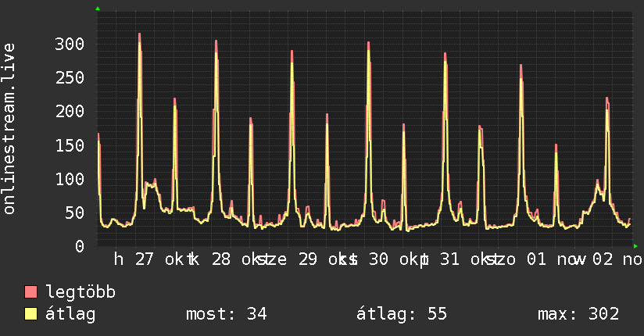644x336 pixels.
Task: Click the 'max: 302' statistic
Action: [x=578, y=314]
